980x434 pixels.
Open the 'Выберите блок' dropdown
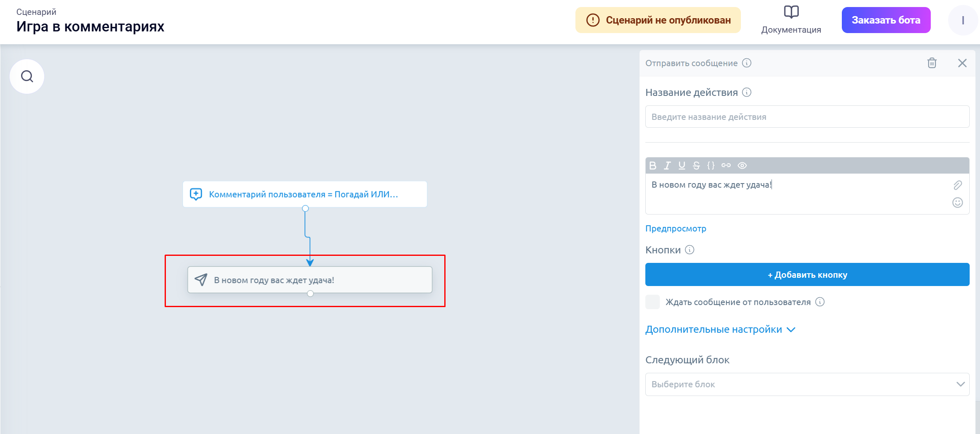[807, 384]
